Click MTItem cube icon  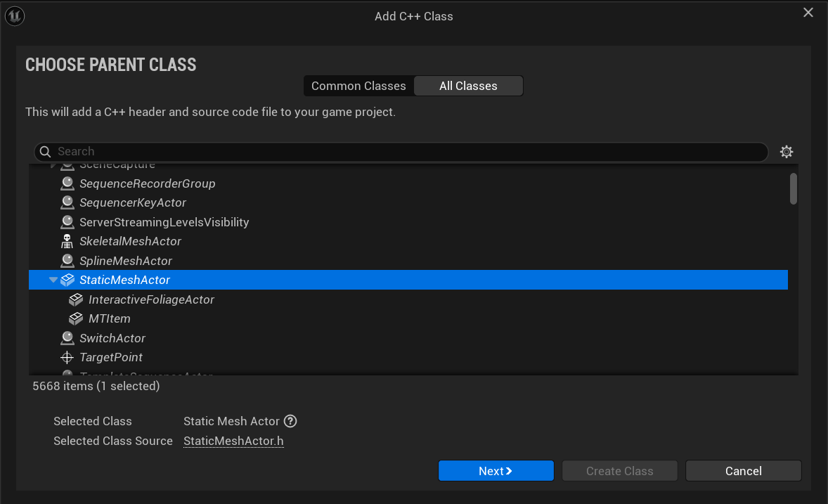point(76,318)
